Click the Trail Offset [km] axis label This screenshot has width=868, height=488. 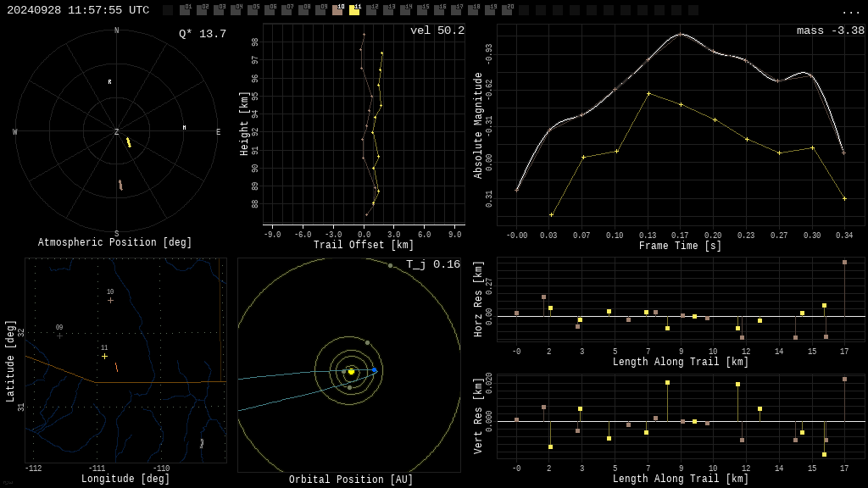coord(364,245)
